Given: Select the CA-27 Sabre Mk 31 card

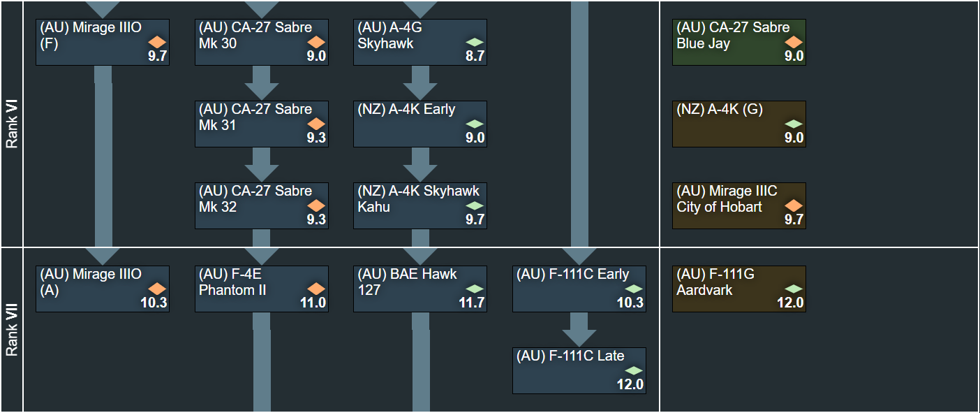Looking at the screenshot, I should pyautogui.click(x=262, y=124).
